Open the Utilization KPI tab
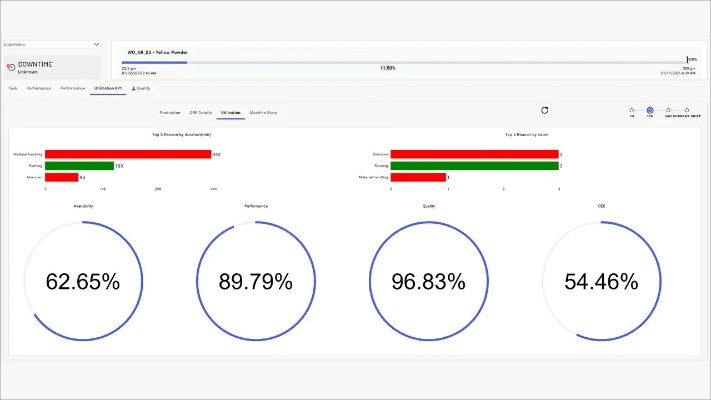This screenshot has height=400, width=711. [107, 88]
